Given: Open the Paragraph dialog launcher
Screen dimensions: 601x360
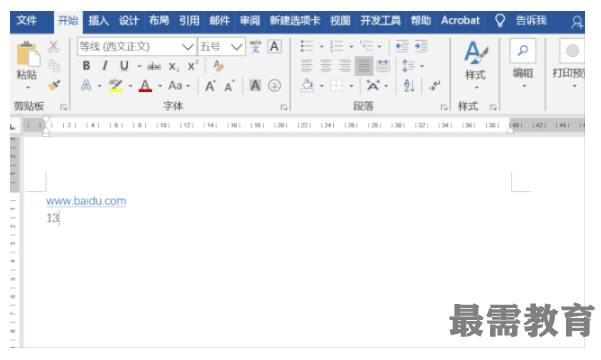Looking at the screenshot, I should (x=443, y=107).
